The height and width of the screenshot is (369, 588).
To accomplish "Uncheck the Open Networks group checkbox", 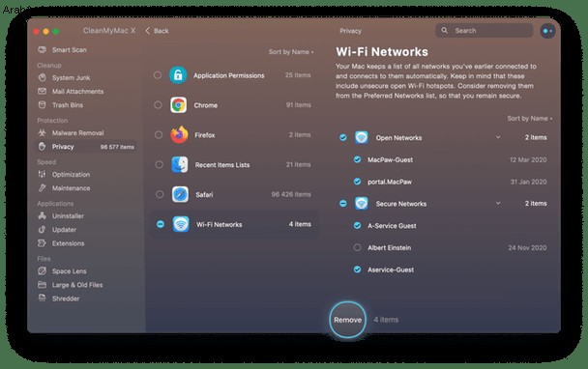I will [342, 137].
